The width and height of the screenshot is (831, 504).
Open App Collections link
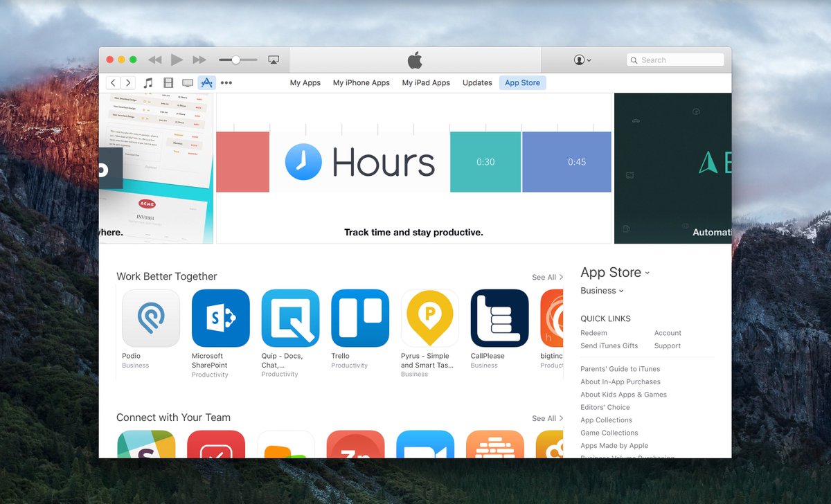[606, 420]
